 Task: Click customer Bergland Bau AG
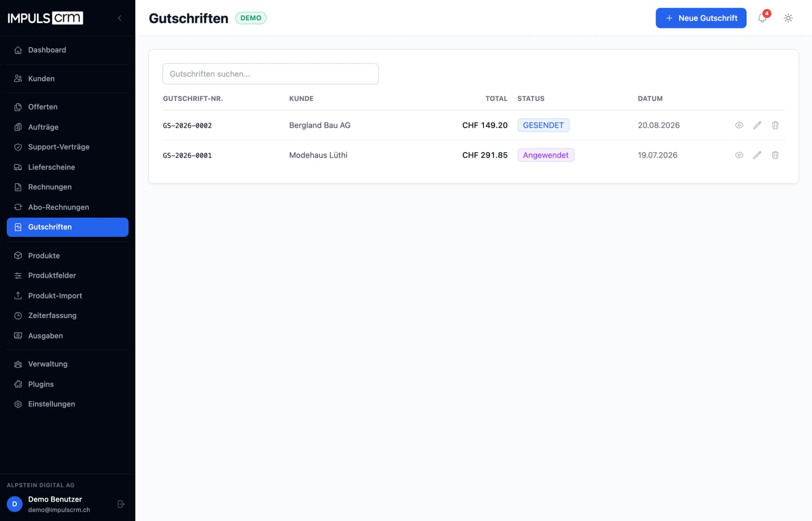(x=320, y=125)
